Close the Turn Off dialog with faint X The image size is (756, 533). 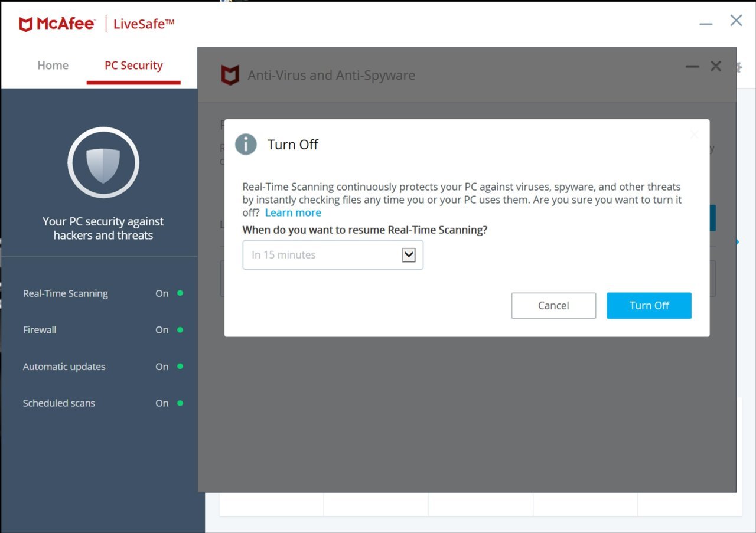694,135
